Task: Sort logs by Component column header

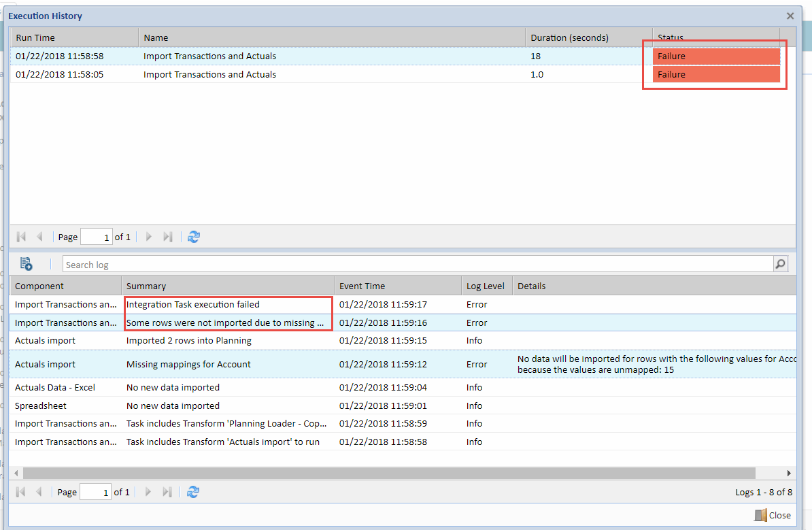Action: click(x=66, y=286)
